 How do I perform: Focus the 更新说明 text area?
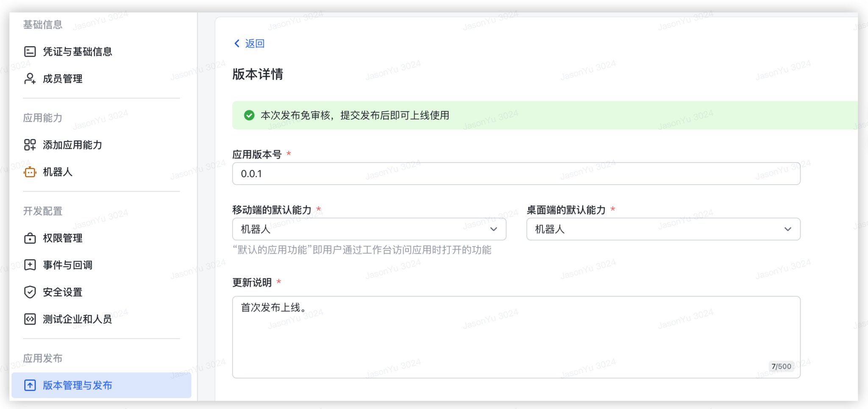pos(516,337)
